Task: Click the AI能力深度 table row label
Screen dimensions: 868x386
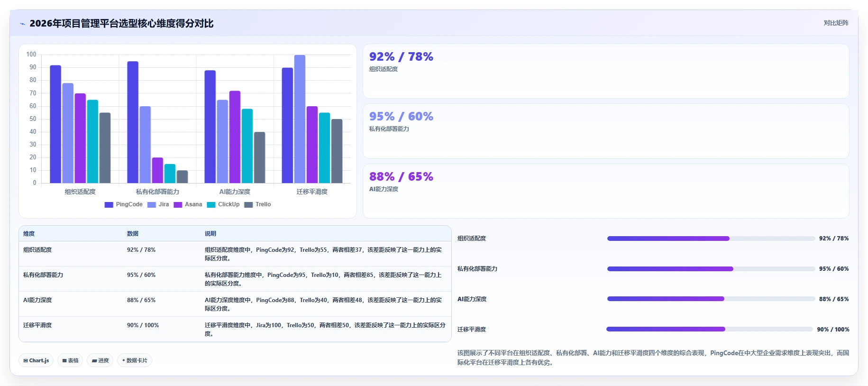Action: pyautogui.click(x=37, y=300)
